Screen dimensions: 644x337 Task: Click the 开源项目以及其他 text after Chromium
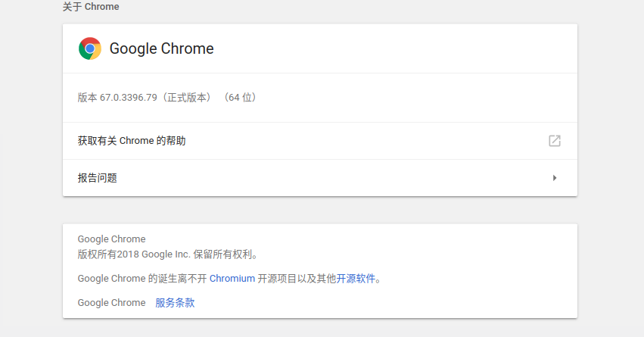coord(297,279)
